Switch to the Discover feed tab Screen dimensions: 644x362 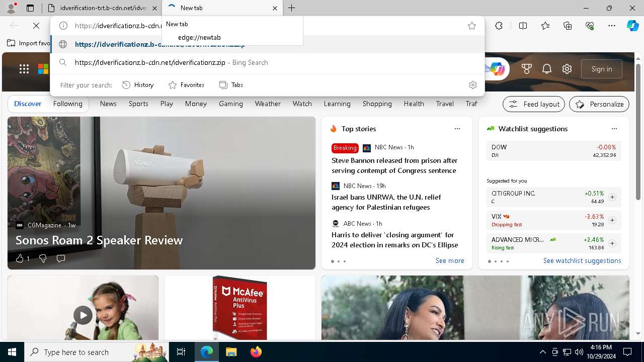28,104
